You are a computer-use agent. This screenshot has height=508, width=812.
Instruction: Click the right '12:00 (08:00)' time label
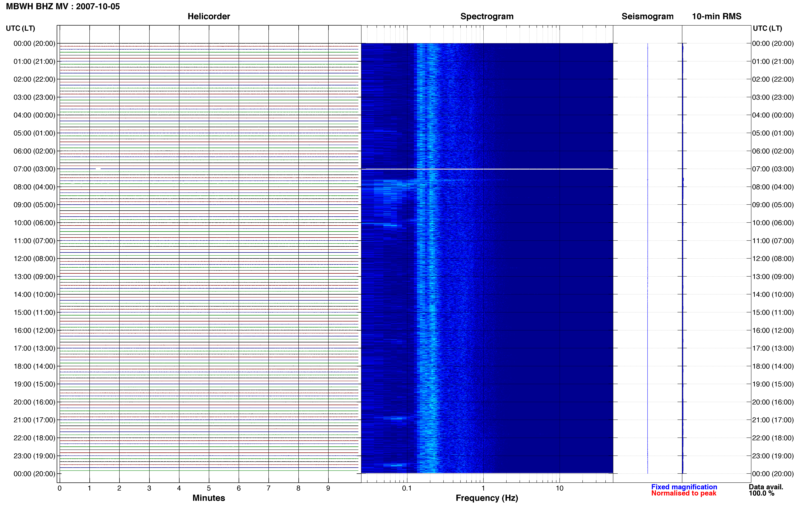tap(773, 259)
